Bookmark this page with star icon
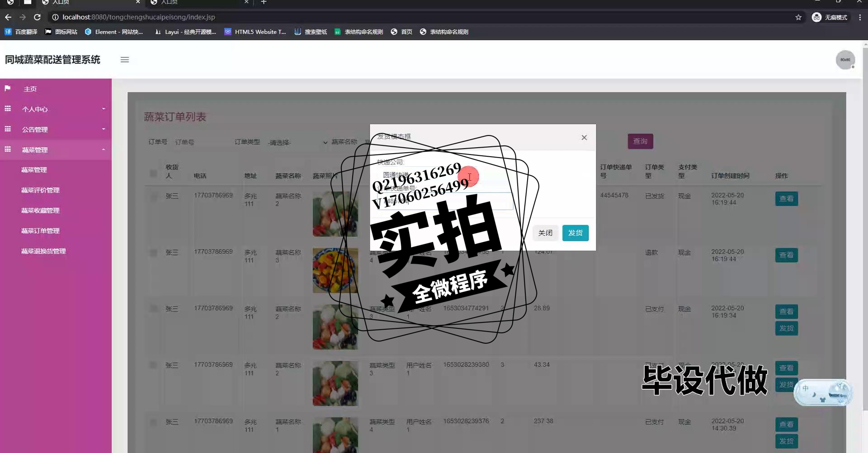The height and width of the screenshot is (453, 868). click(798, 17)
